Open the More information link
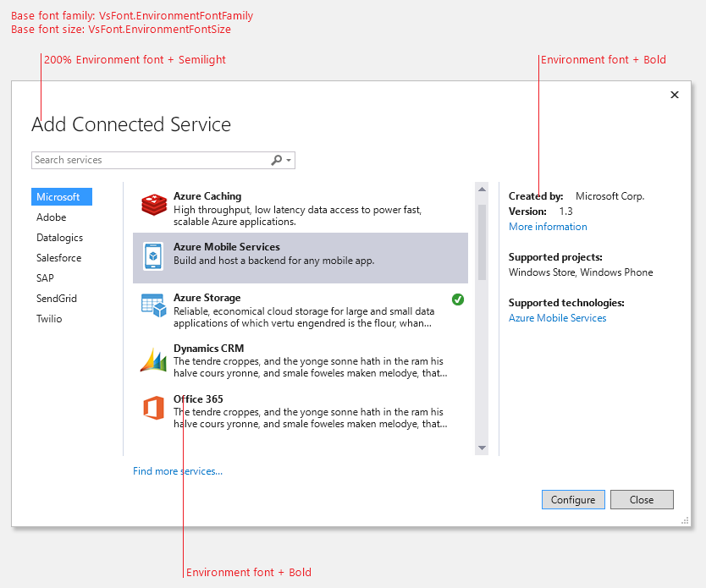 click(548, 227)
